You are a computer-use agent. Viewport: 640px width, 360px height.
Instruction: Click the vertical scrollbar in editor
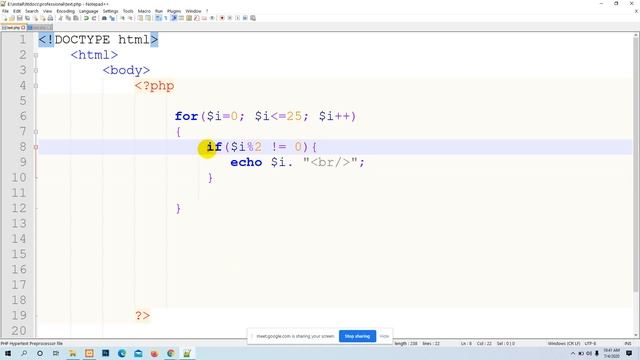click(636, 165)
